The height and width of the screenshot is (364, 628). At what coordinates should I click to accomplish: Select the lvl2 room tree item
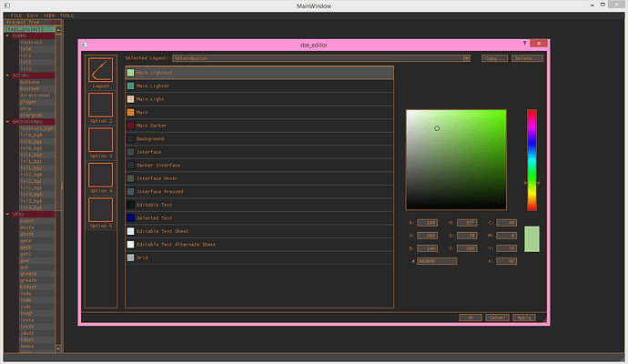tap(36, 62)
